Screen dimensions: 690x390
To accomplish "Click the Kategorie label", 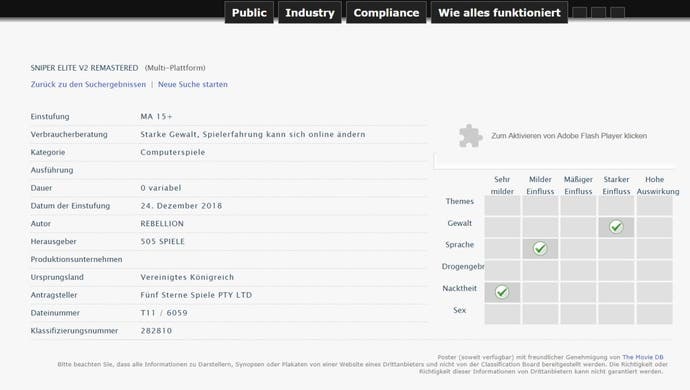I will [48, 152].
